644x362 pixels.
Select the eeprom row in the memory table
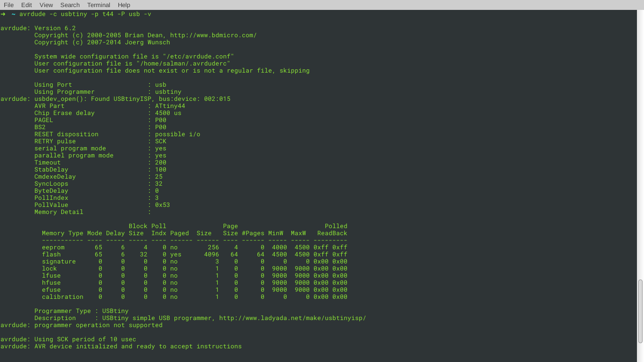(x=189, y=247)
